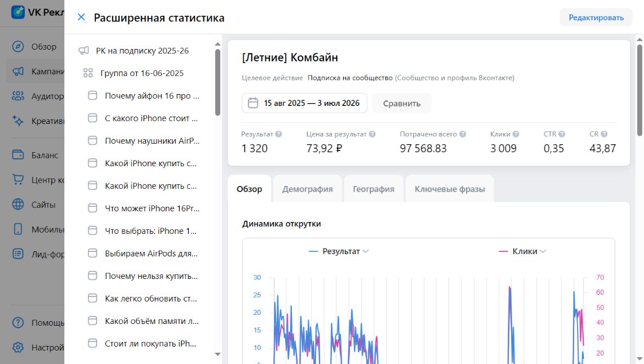The image size is (644, 364).
Task: Click the Настройки gear sidebar icon
Action: [x=18, y=348]
